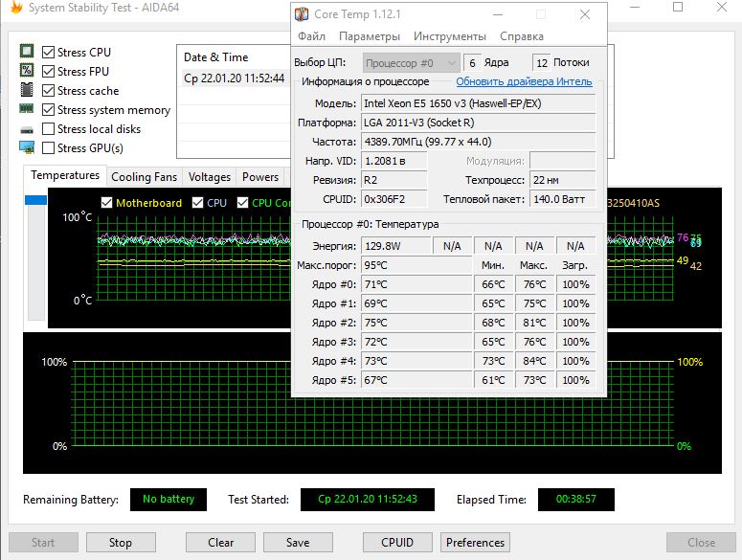The height and width of the screenshot is (560, 742).
Task: Open the CPUID button
Action: coord(397,543)
